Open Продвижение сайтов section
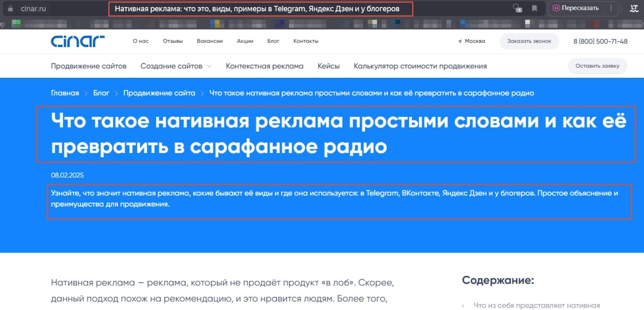 pyautogui.click(x=89, y=66)
